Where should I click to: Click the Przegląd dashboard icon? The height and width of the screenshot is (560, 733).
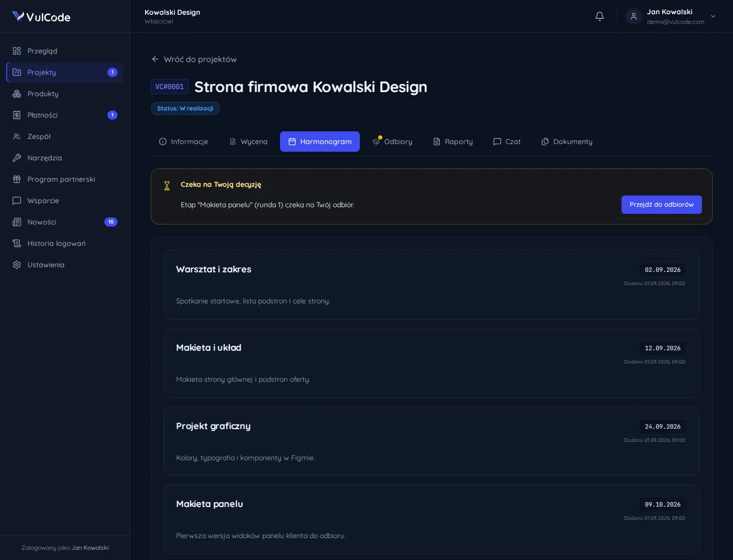(17, 51)
